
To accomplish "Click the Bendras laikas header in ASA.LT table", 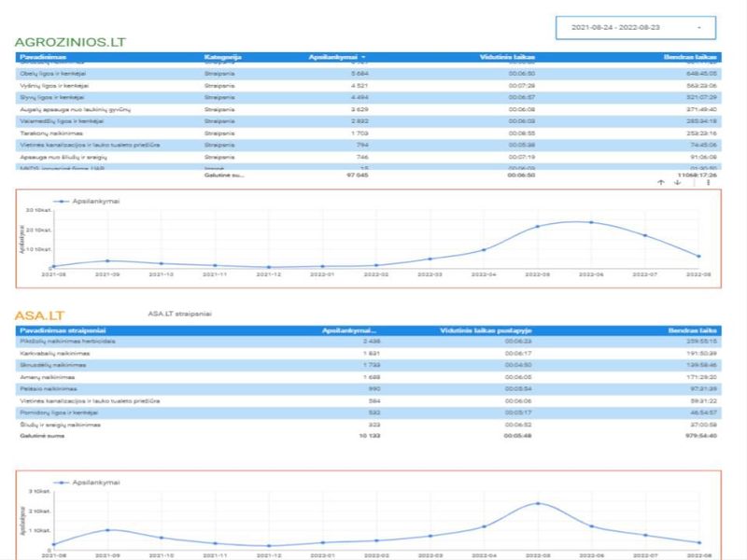I will pos(692,330).
